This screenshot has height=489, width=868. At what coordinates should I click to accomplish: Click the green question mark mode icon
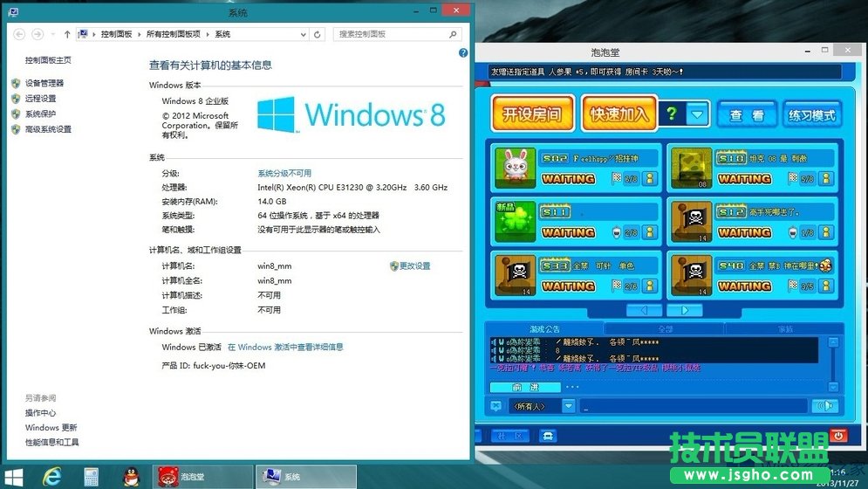(x=672, y=114)
